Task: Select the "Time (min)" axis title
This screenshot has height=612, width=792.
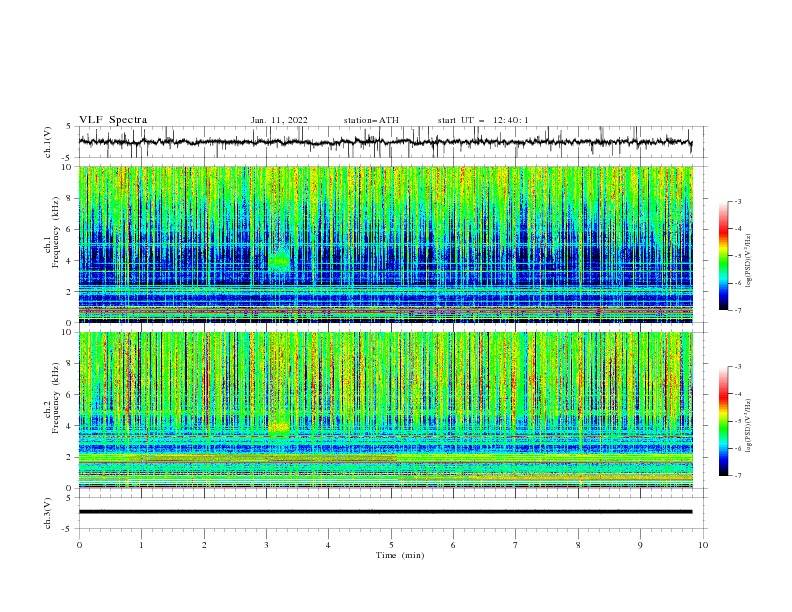Action: click(400, 555)
